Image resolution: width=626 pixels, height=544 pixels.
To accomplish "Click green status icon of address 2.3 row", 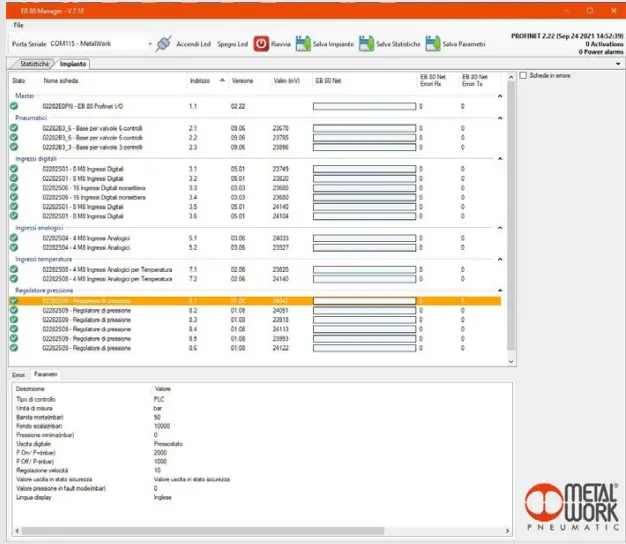I will 14,147.
